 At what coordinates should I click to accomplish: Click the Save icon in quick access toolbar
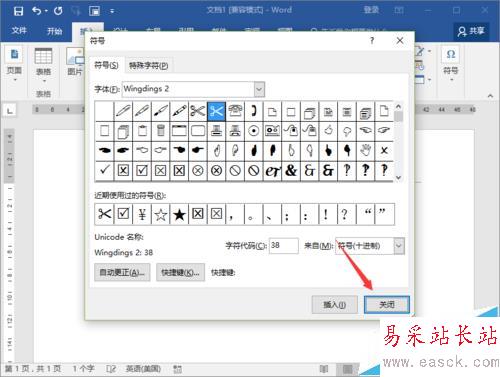[x=18, y=11]
